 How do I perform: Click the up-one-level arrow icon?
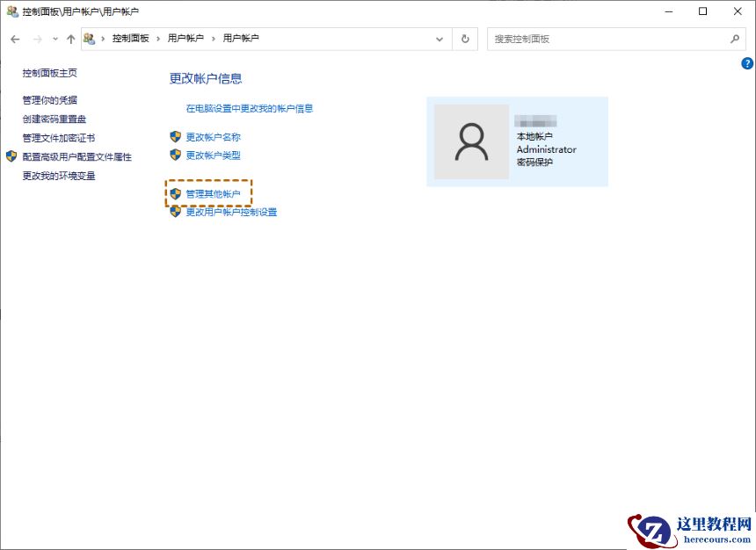pyautogui.click(x=70, y=38)
